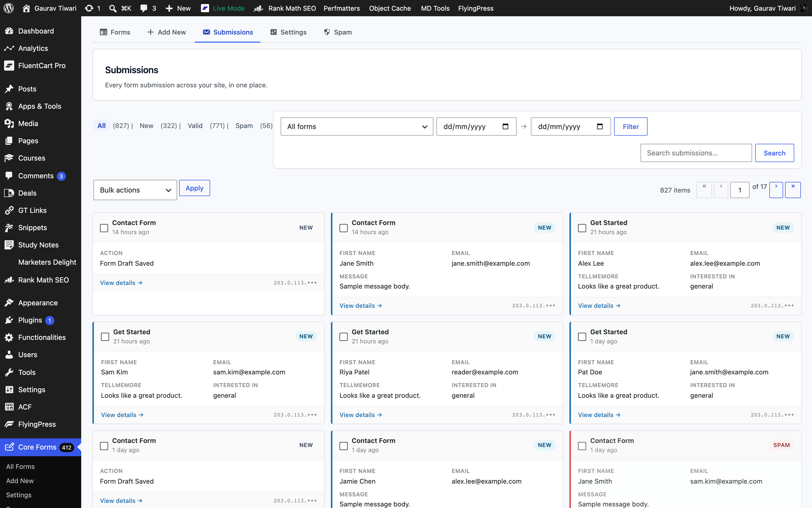812x508 pixels.
Task: Open Perfmatters admin bar menu
Action: (x=342, y=8)
